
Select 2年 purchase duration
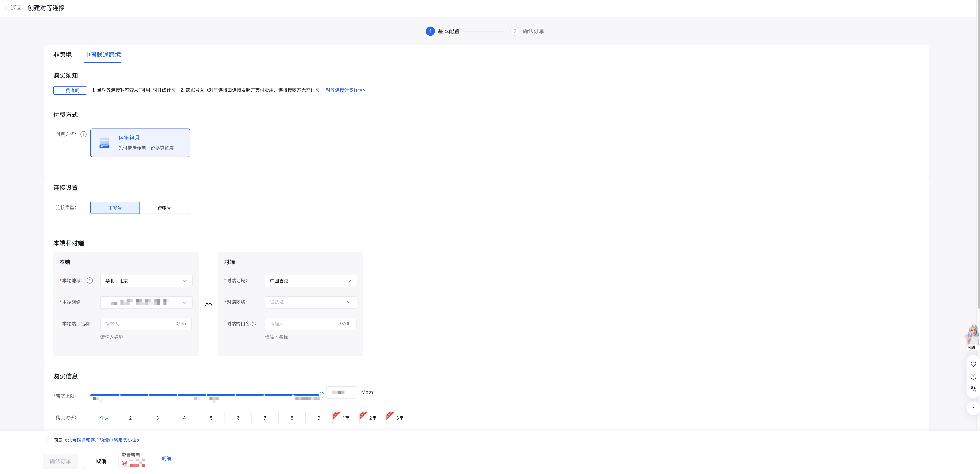[x=373, y=418]
